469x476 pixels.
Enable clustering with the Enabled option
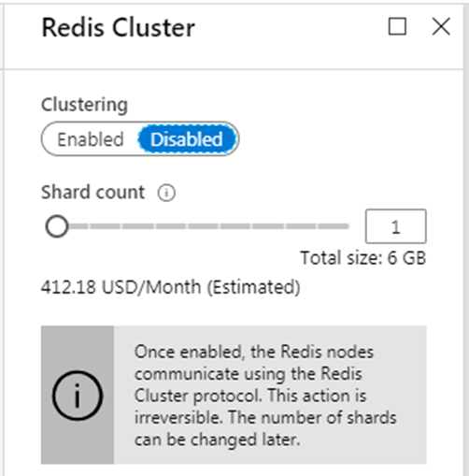(91, 139)
